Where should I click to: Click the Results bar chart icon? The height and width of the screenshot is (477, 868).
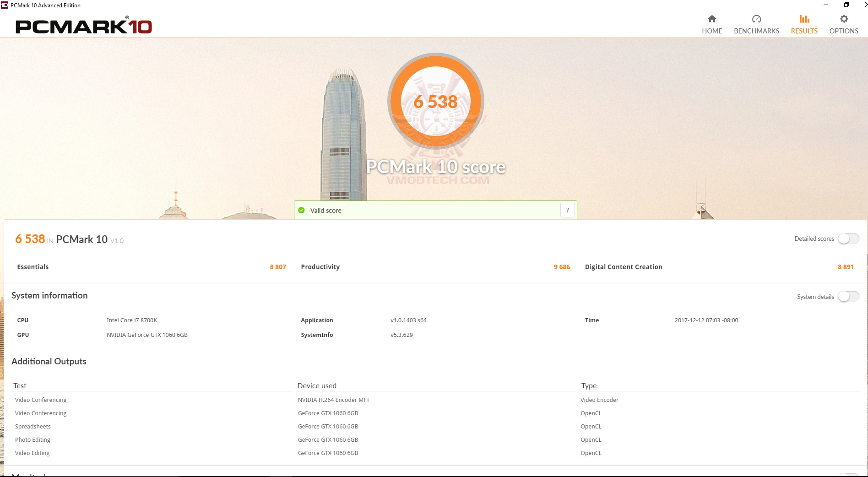point(804,19)
